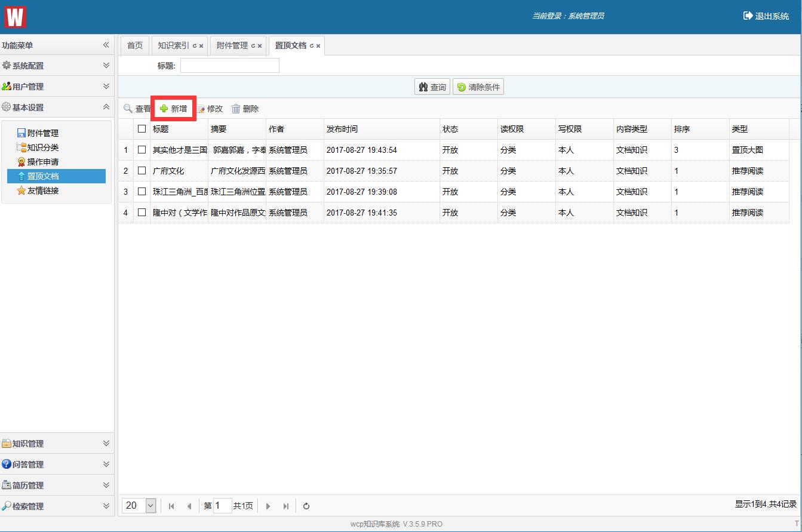This screenshot has height=532, width=802.
Task: Sort by the 标题 column header
Action: 179,129
